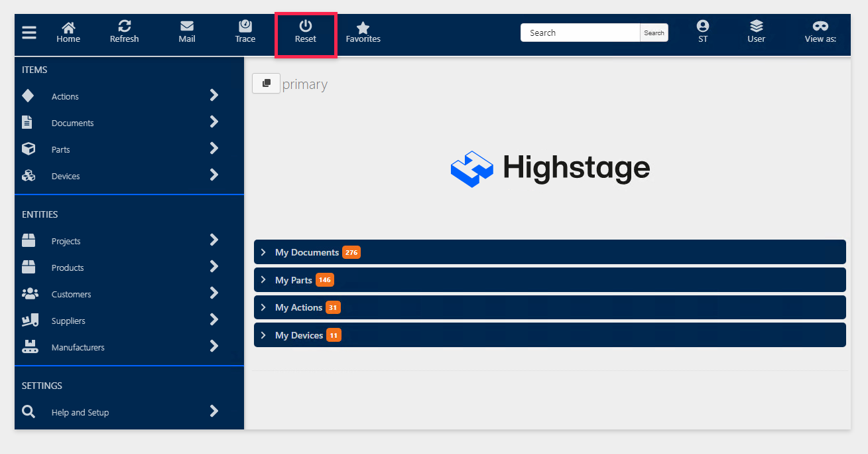Select Actions menu label in sidebar

65,97
